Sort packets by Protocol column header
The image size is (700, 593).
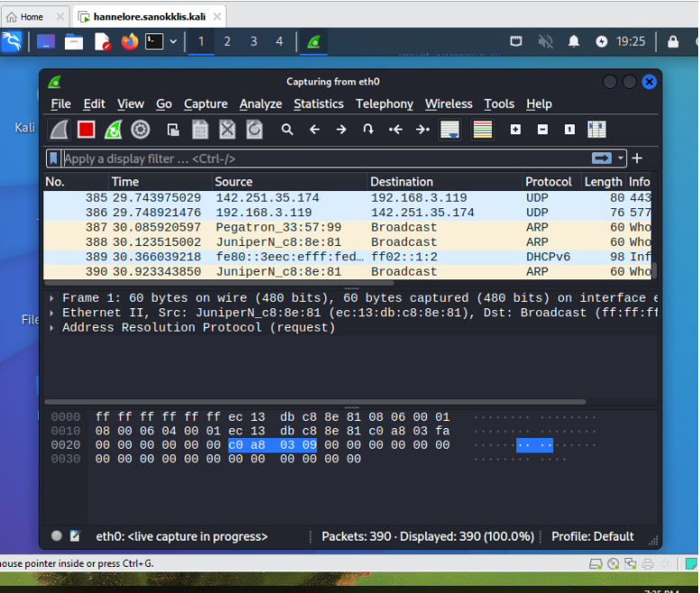tap(551, 182)
